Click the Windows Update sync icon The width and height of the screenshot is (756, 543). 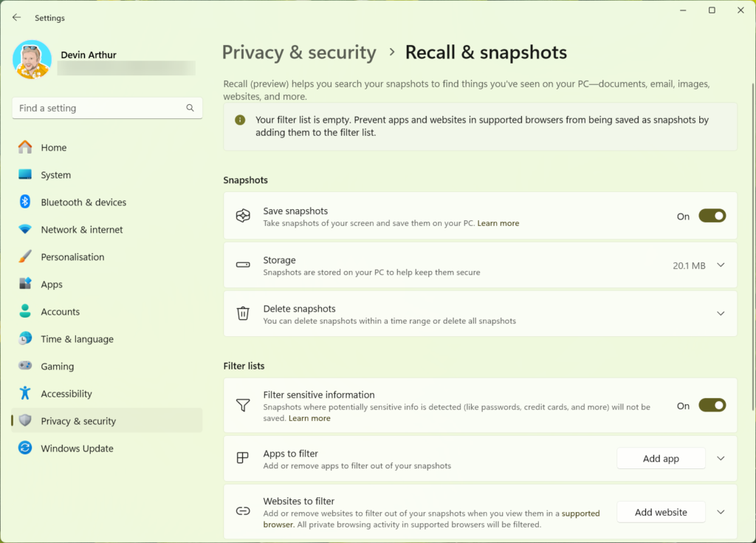click(x=25, y=448)
